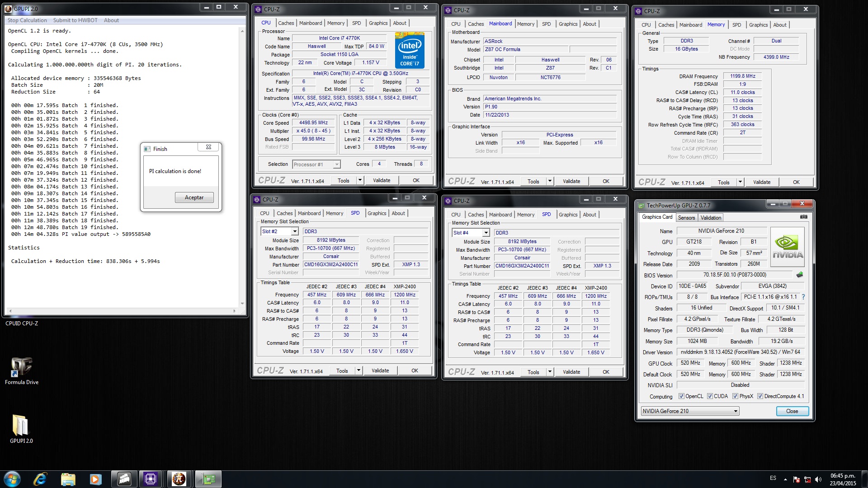The image size is (868, 488).
Task: Open the SPD tab in the Mainboard CPU-Z window
Action: [x=546, y=24]
